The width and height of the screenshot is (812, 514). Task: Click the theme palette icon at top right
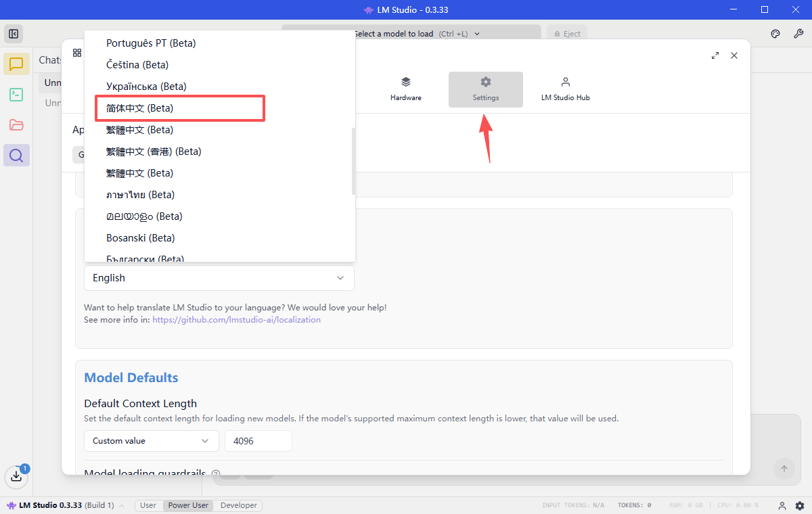click(x=775, y=34)
